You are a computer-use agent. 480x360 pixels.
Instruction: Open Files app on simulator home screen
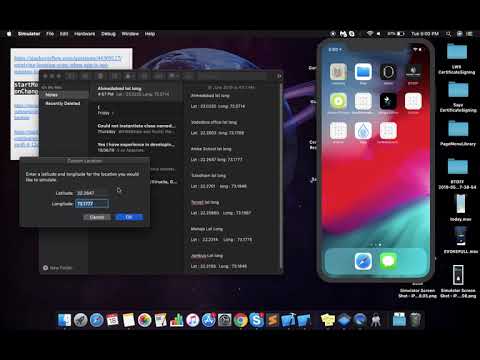[x=363, y=72]
